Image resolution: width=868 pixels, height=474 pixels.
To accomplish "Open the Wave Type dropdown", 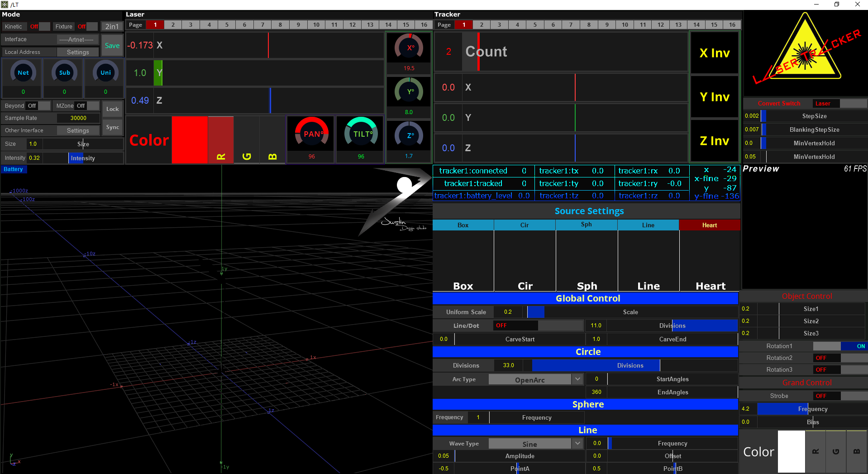I will pos(535,444).
